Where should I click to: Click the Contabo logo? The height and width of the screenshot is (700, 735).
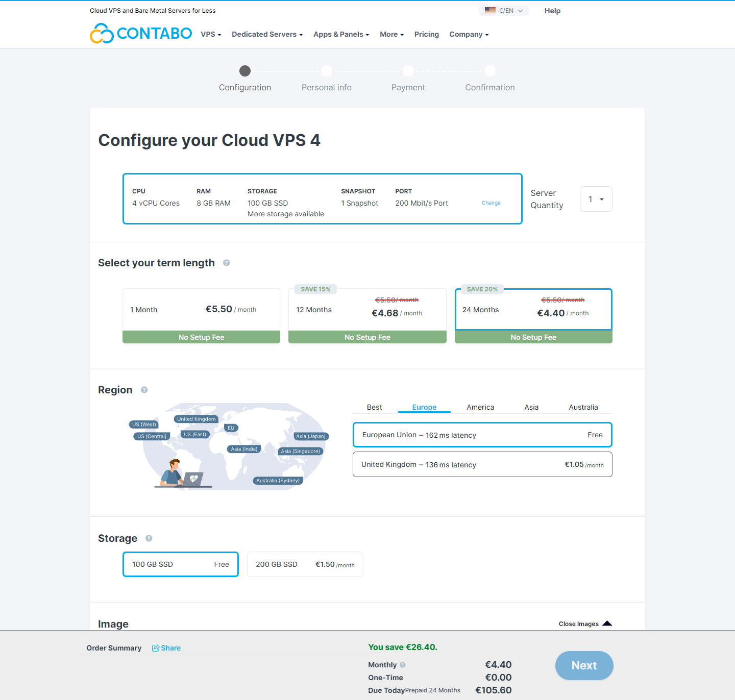(x=141, y=34)
